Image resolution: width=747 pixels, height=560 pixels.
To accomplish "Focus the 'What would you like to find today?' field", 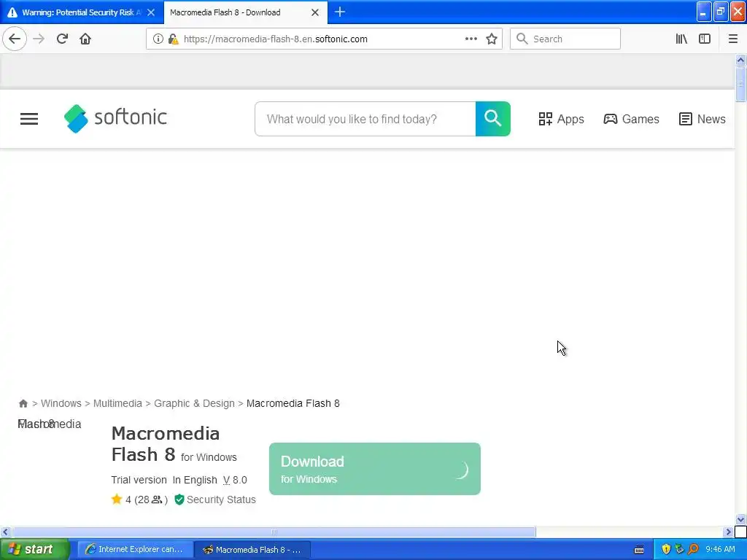I will pyautogui.click(x=365, y=119).
